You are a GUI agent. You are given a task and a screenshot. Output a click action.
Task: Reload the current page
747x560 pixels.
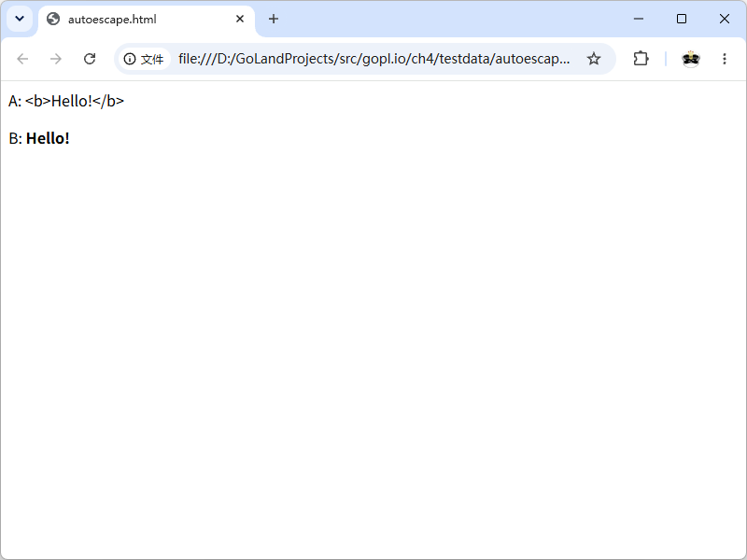(x=90, y=59)
